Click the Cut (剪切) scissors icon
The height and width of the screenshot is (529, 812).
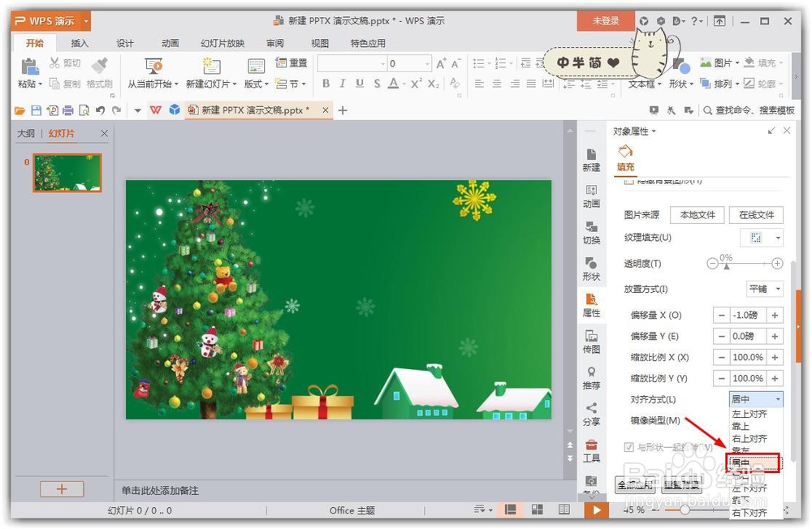pos(54,63)
